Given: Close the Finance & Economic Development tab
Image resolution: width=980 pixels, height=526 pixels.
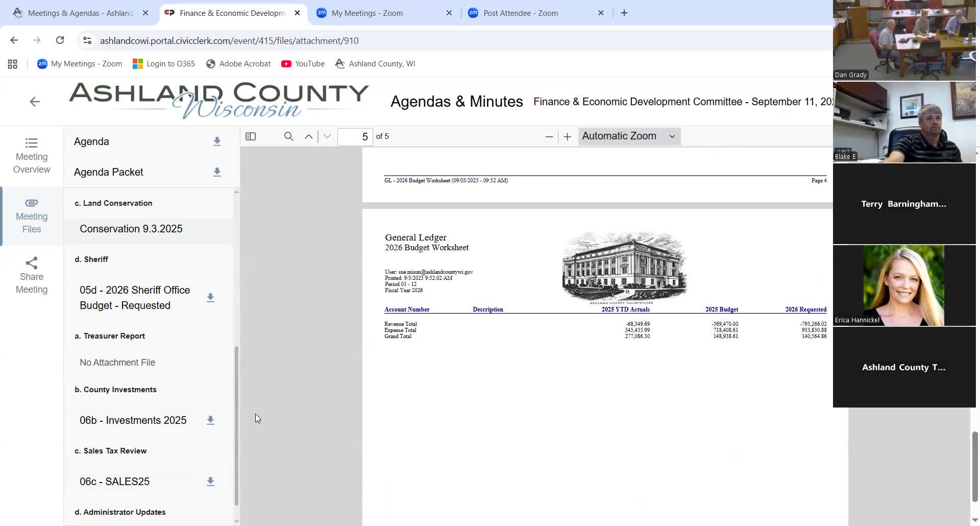Looking at the screenshot, I should (x=298, y=13).
